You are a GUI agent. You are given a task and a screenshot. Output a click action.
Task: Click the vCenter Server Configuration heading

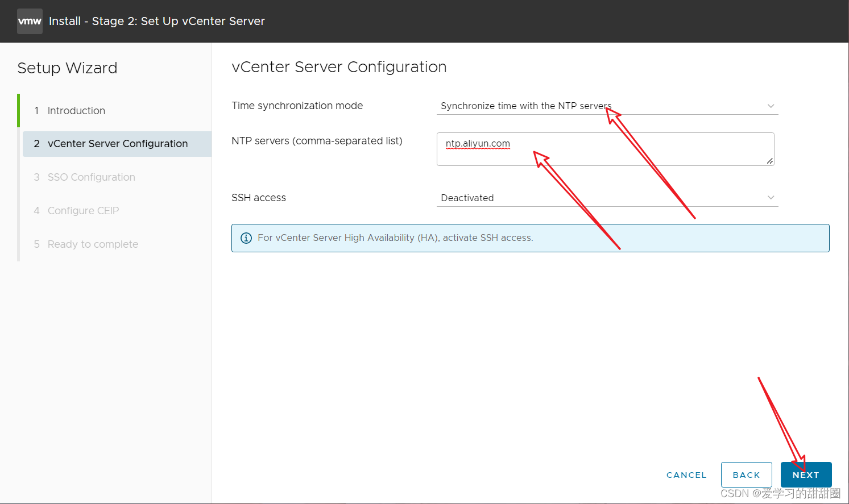point(339,67)
